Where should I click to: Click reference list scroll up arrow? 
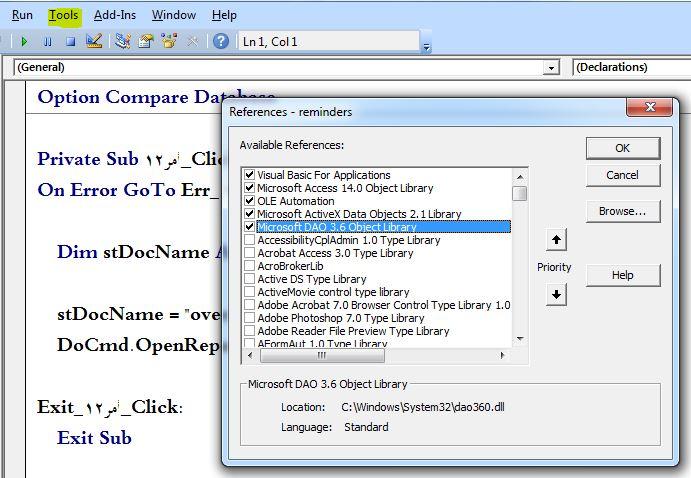click(520, 177)
